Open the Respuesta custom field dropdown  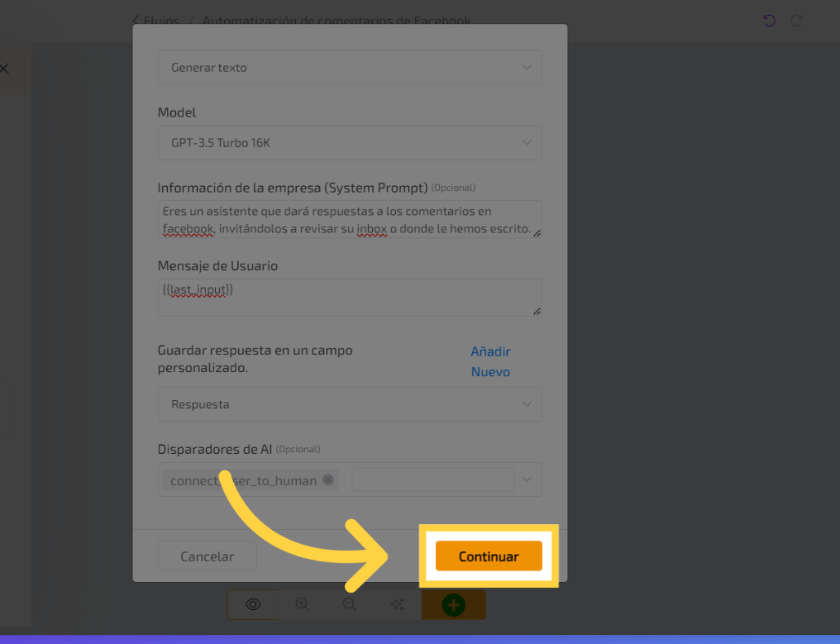pyautogui.click(x=349, y=404)
